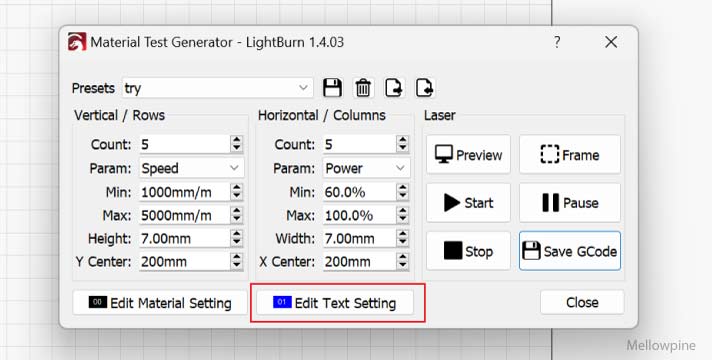Delete the preset using trash icon
712x360 pixels.
[x=363, y=88]
